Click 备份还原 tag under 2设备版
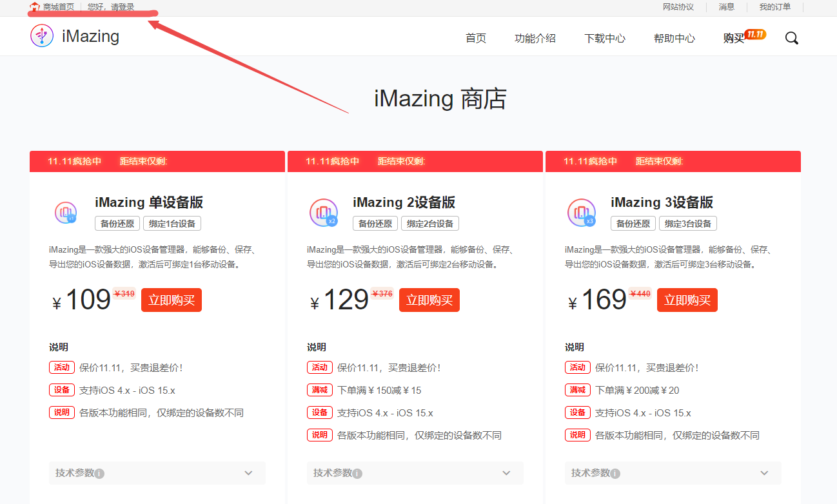The width and height of the screenshot is (837, 504). 375,224
